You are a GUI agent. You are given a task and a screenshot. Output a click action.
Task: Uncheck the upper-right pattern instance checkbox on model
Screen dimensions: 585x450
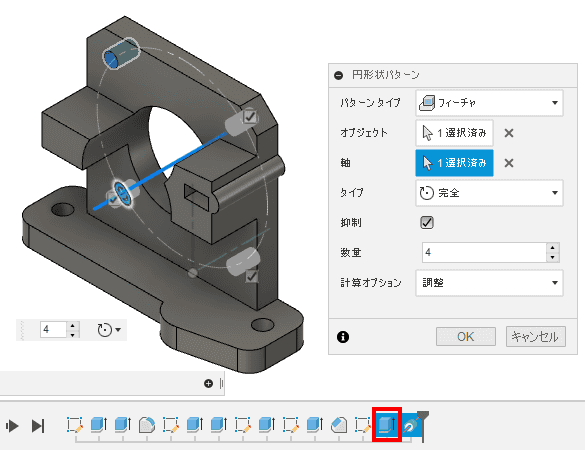click(250, 117)
